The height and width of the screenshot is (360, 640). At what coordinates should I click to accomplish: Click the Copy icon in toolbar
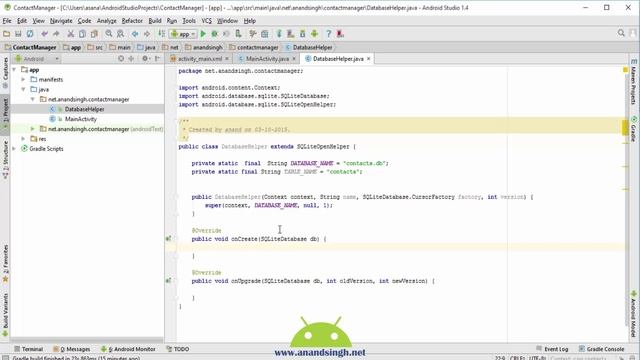(x=82, y=34)
